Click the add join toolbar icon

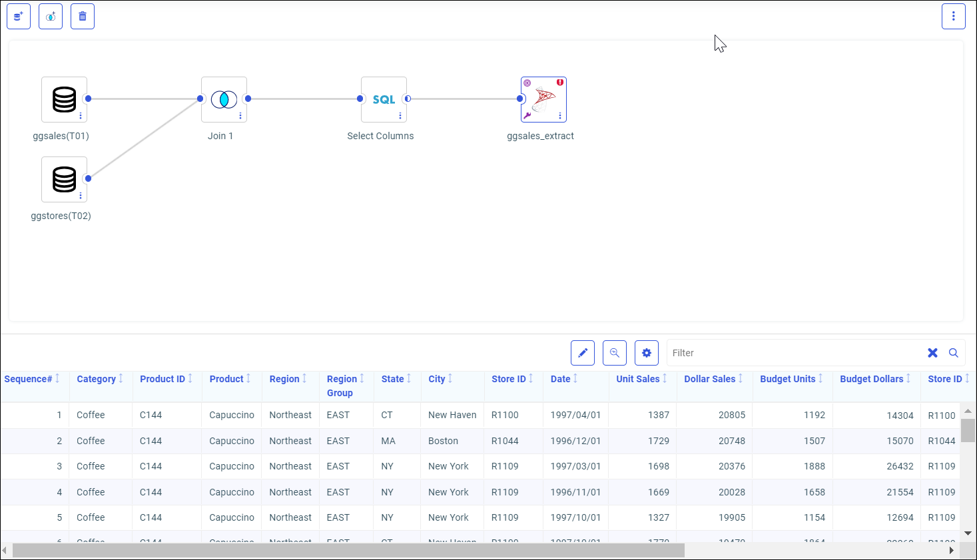pyautogui.click(x=51, y=16)
